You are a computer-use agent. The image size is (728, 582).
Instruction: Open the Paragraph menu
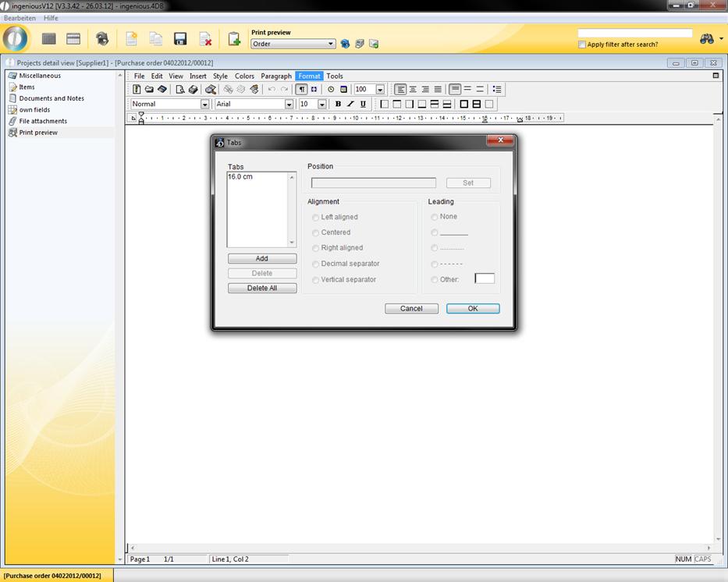[x=276, y=76]
